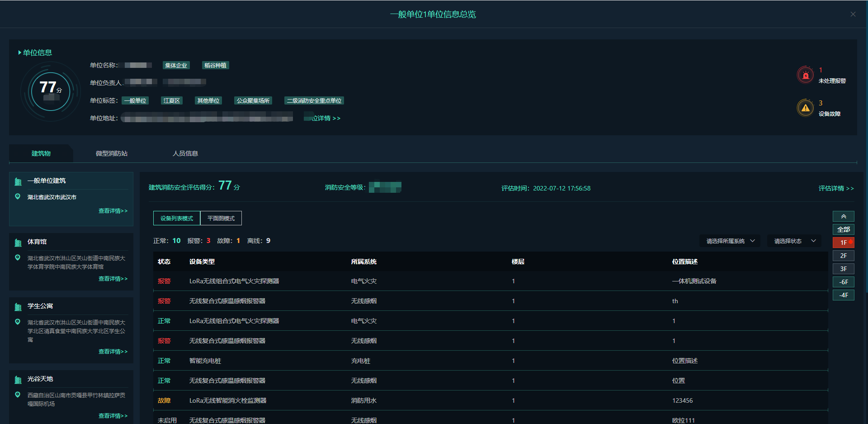Screen dimensions: 868x424
Task: Open 查看详情>> for 学生公寓
Action: 113,352
